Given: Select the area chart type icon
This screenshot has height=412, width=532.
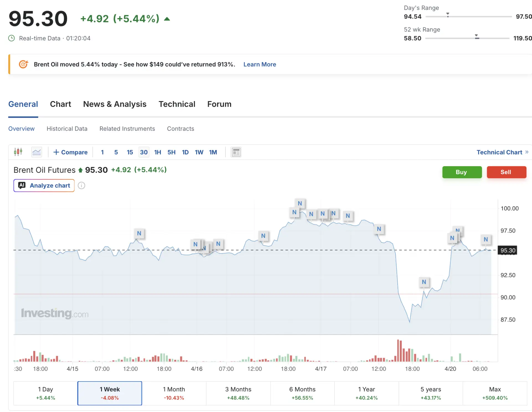Looking at the screenshot, I should tap(37, 152).
